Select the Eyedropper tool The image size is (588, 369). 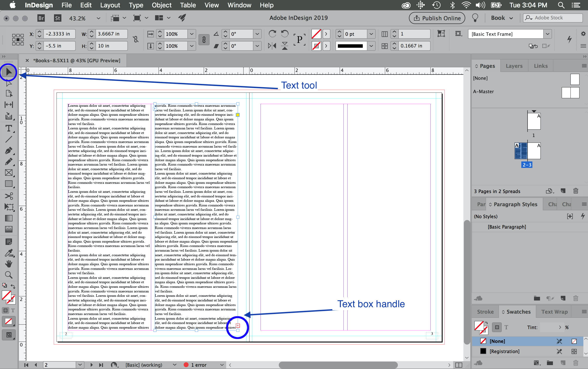9,253
